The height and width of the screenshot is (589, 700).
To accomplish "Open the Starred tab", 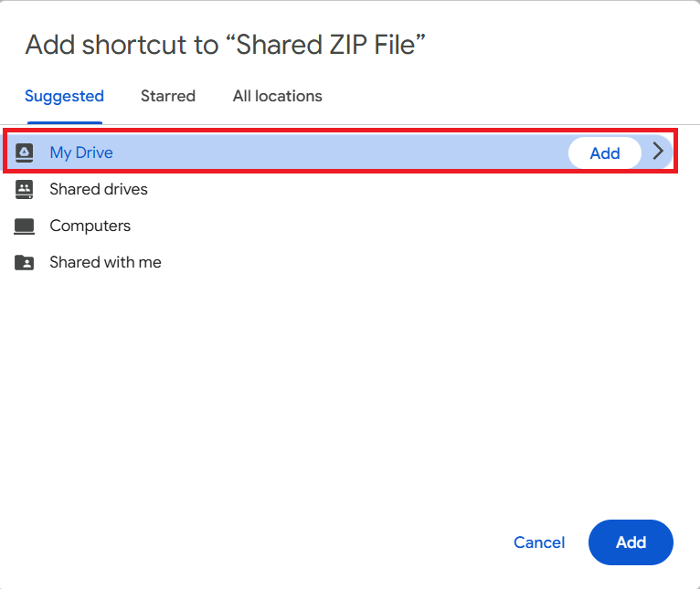I will pyautogui.click(x=168, y=96).
